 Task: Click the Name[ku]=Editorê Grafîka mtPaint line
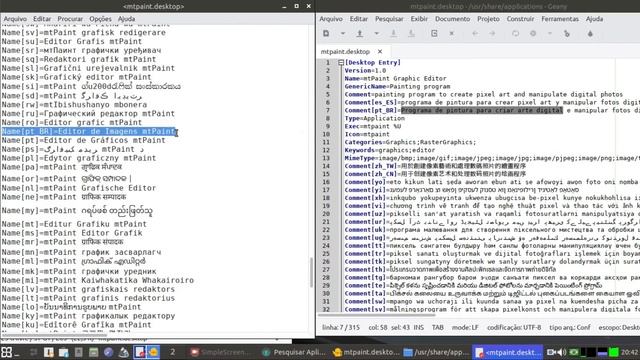click(x=76, y=325)
